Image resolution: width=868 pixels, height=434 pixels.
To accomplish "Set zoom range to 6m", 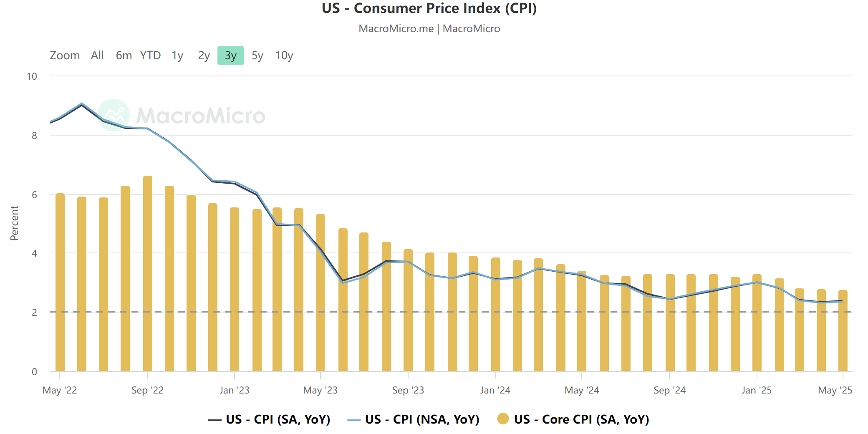I will 124,56.
